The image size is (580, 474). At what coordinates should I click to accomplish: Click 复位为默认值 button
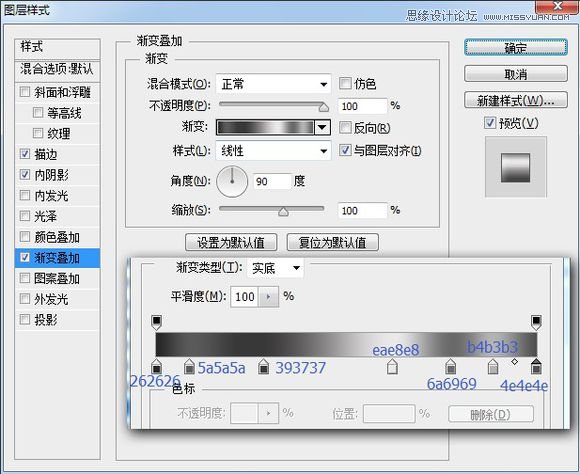pos(333,242)
